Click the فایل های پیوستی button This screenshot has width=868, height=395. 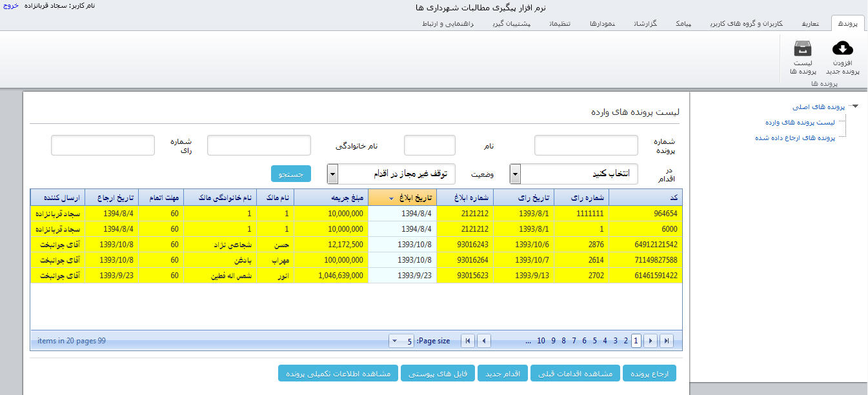tap(438, 373)
